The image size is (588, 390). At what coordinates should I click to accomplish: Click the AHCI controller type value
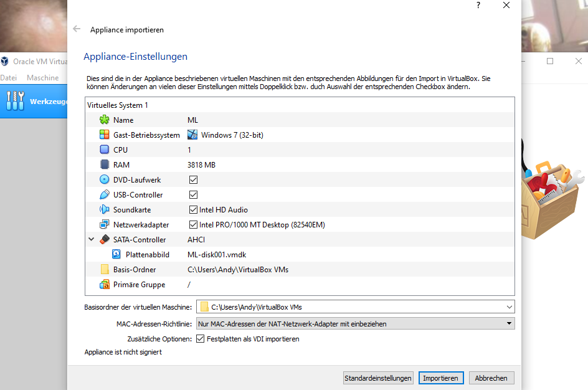196,240
